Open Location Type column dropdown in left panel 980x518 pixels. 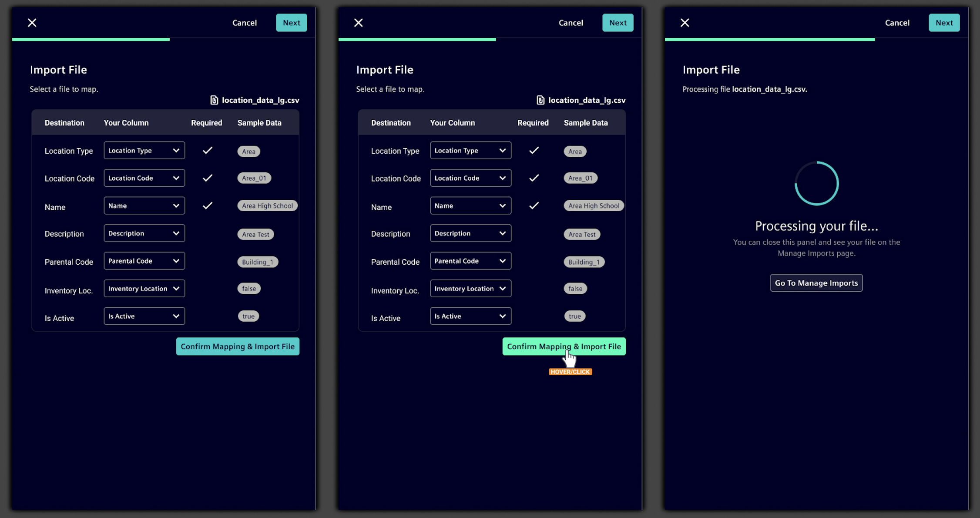[x=144, y=151]
